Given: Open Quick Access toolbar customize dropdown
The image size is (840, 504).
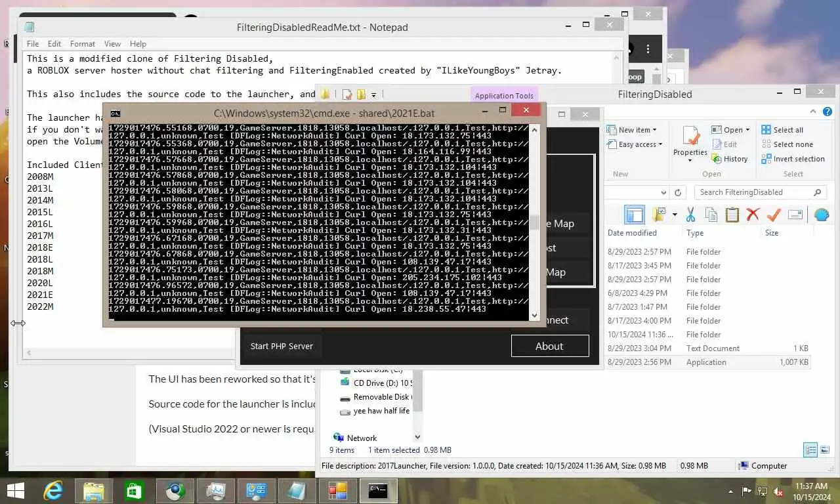Looking at the screenshot, I should click(x=373, y=94).
